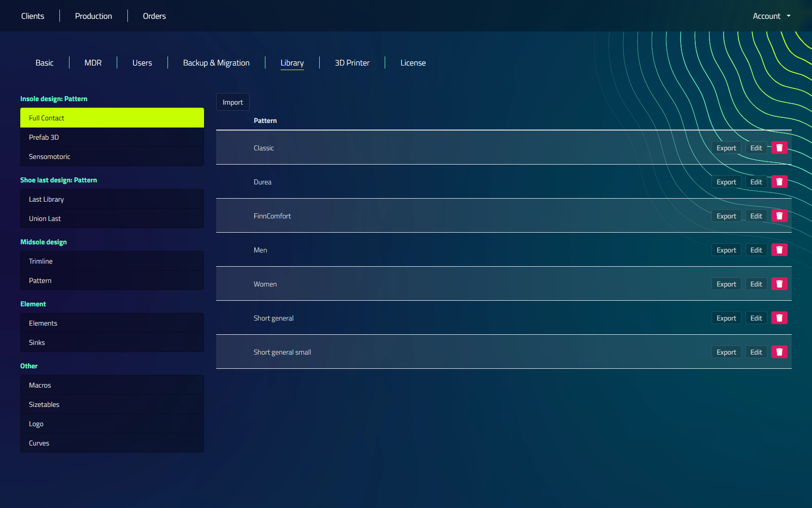The height and width of the screenshot is (508, 812).
Task: Delete the Classic pattern with trash icon
Action: (x=779, y=148)
